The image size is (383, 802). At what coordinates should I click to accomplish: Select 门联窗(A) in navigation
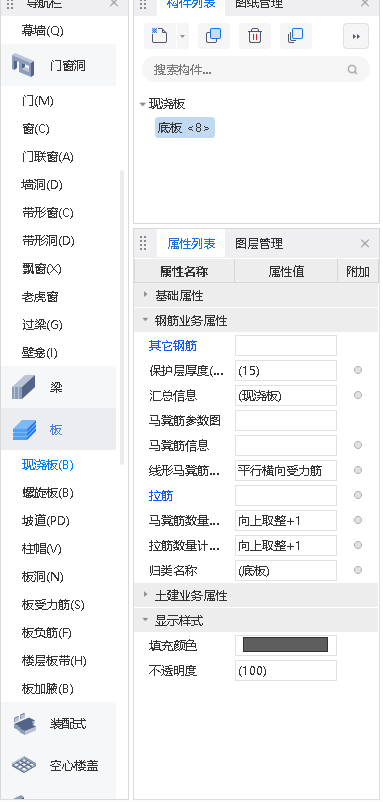[x=48, y=157]
